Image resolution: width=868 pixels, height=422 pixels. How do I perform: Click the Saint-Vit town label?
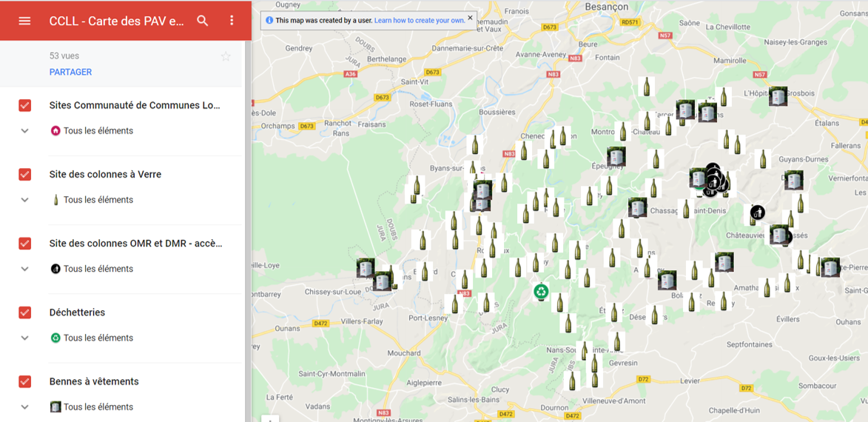tap(414, 82)
